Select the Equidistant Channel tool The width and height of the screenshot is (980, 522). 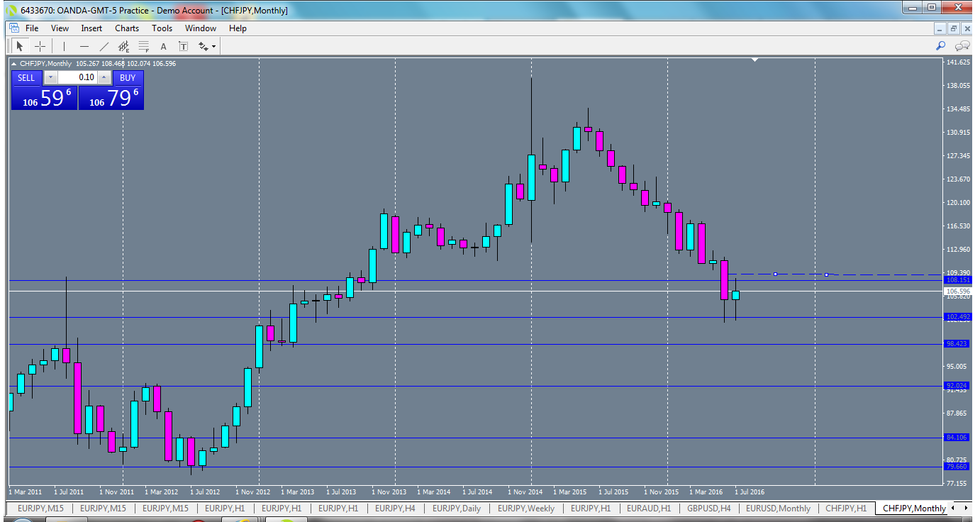click(123, 45)
